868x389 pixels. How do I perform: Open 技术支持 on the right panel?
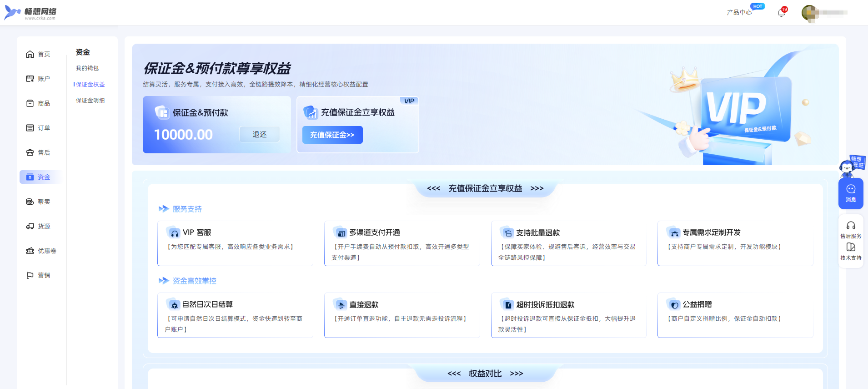[x=850, y=251]
